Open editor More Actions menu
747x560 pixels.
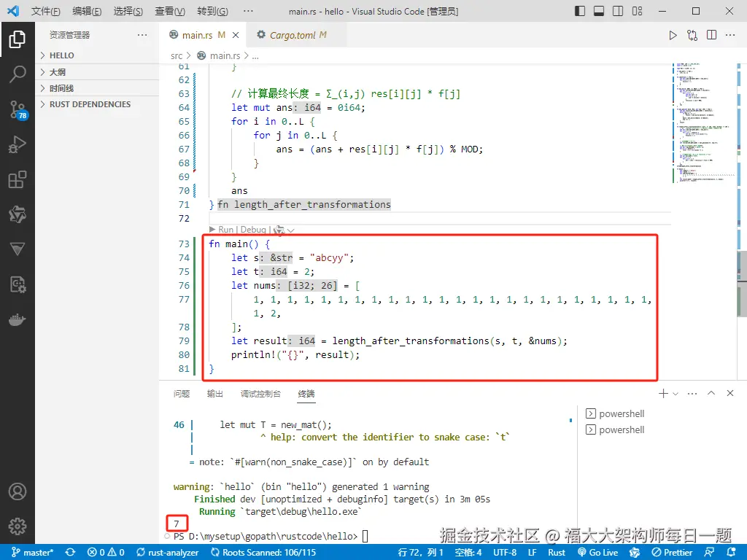click(729, 35)
